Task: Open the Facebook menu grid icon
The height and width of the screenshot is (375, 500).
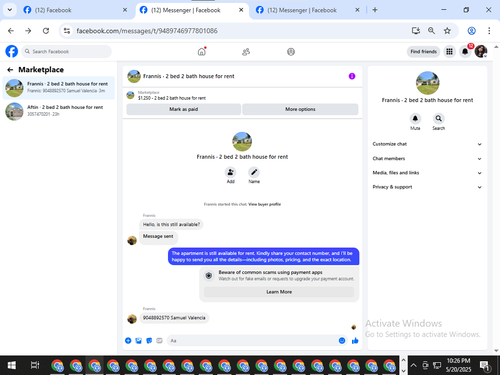Action: (x=449, y=51)
